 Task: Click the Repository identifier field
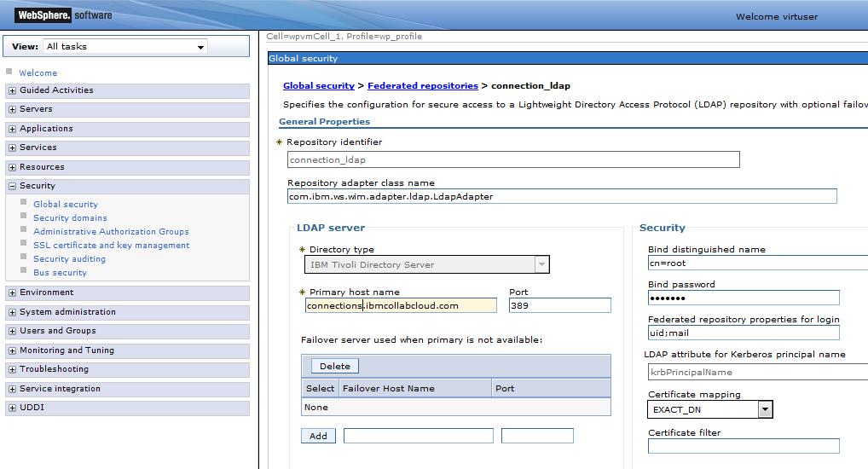(x=513, y=159)
